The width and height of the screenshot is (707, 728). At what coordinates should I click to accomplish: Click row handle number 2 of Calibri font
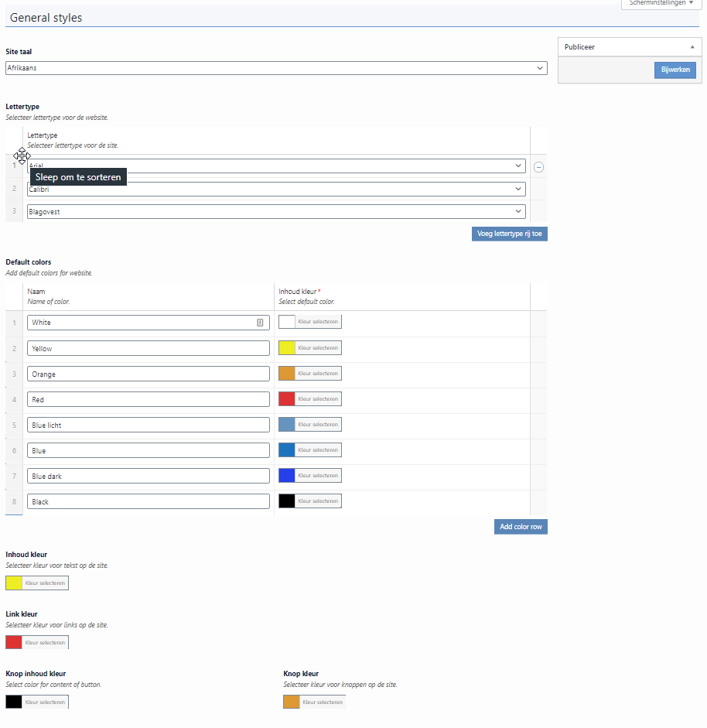coord(14,189)
